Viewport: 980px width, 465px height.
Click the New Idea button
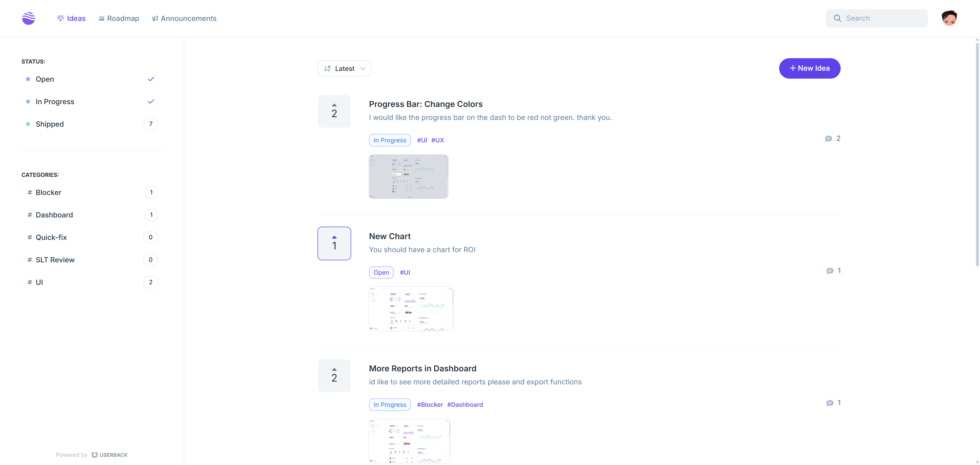coord(810,68)
